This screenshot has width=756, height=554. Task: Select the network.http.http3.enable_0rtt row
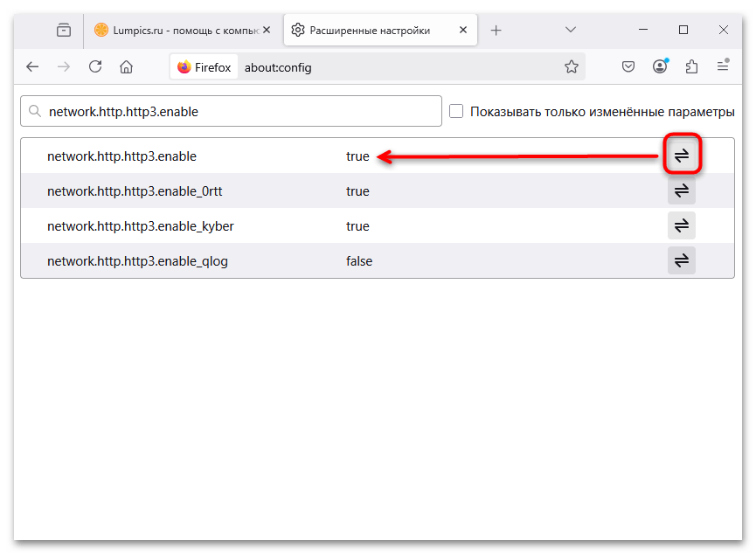coord(262,190)
